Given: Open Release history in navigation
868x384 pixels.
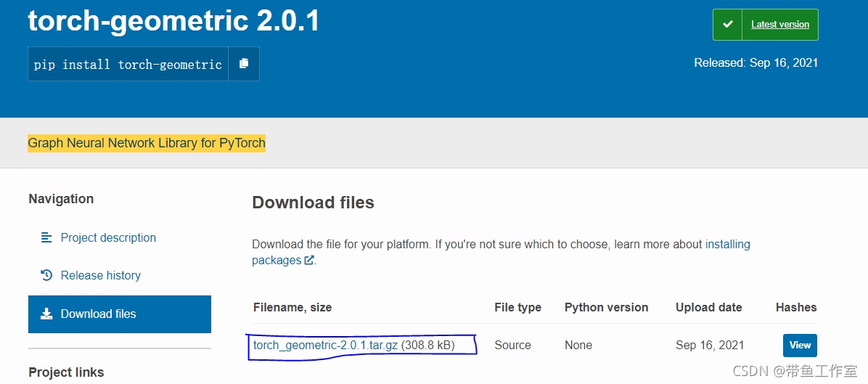Looking at the screenshot, I should coord(101,276).
